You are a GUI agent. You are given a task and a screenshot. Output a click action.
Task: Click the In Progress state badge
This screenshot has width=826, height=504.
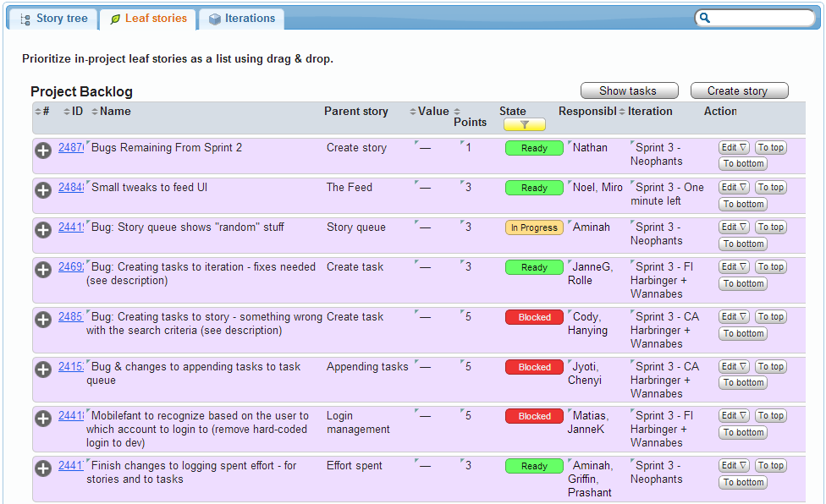pyautogui.click(x=534, y=227)
